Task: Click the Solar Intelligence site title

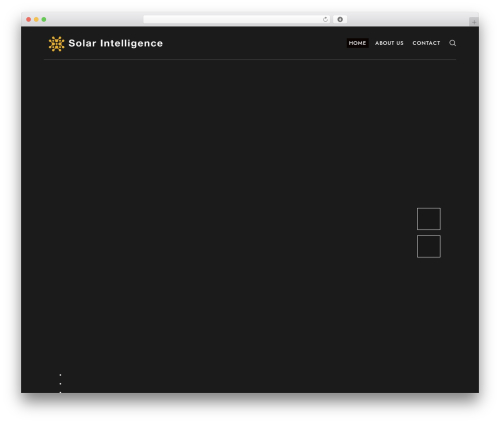Action: (x=116, y=43)
